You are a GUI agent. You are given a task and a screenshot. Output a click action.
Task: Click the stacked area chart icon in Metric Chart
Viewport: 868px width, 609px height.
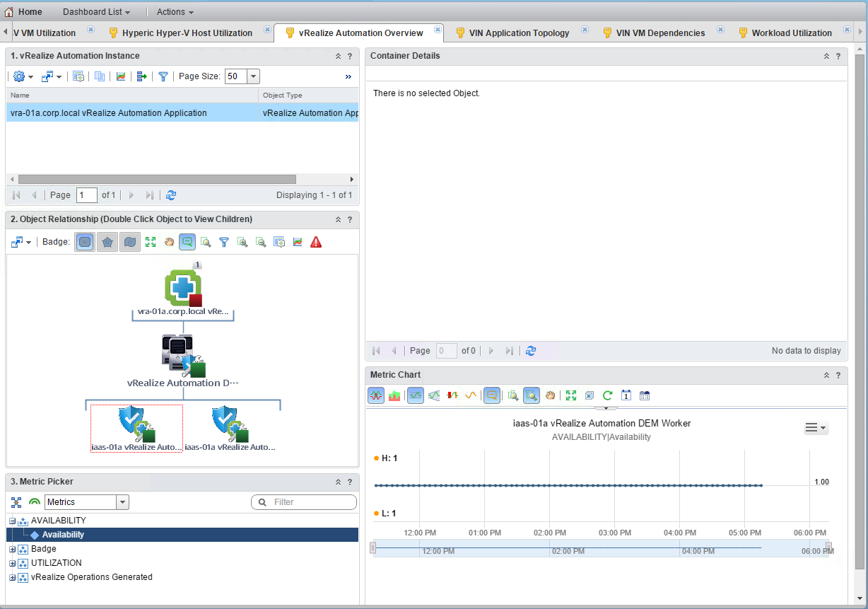pyautogui.click(x=394, y=395)
